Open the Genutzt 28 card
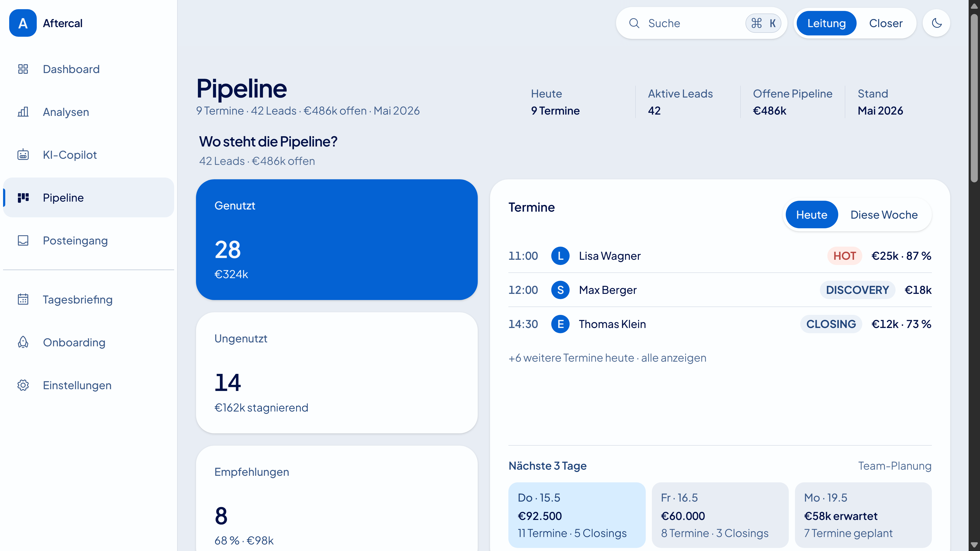 pyautogui.click(x=337, y=240)
